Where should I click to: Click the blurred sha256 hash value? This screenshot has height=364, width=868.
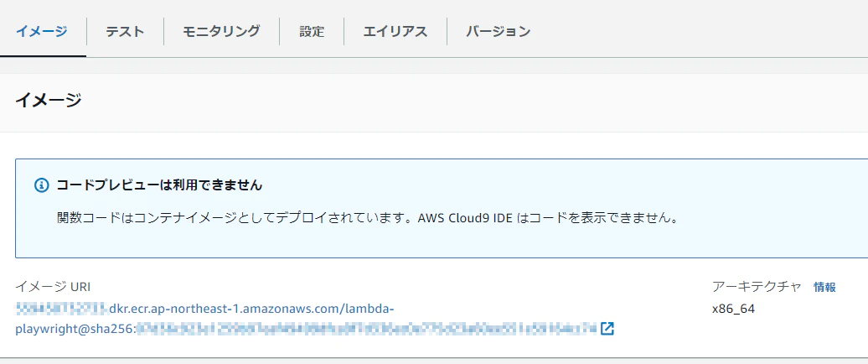coord(367,329)
